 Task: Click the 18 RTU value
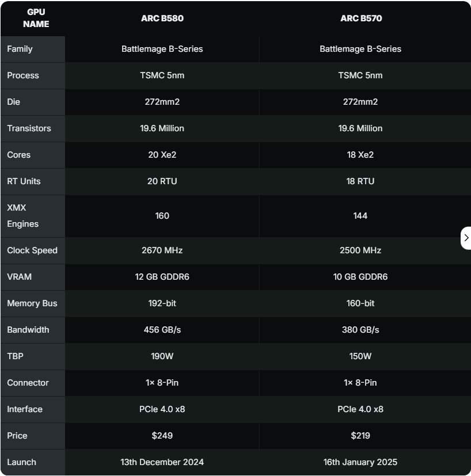point(360,181)
